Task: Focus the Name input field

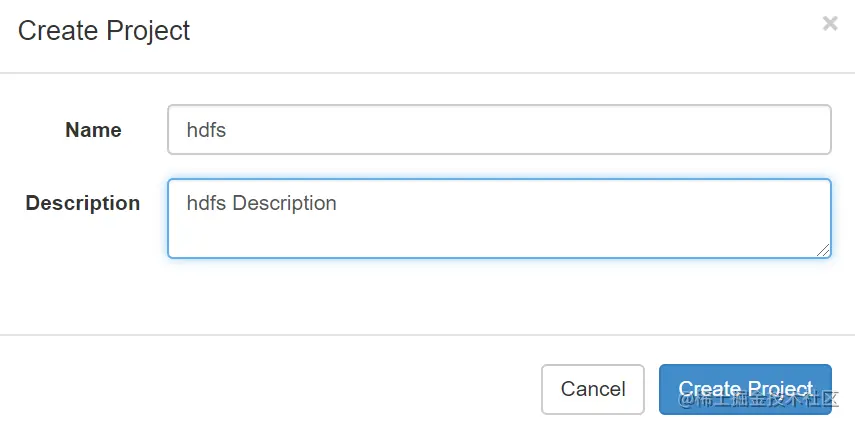Action: click(x=499, y=130)
